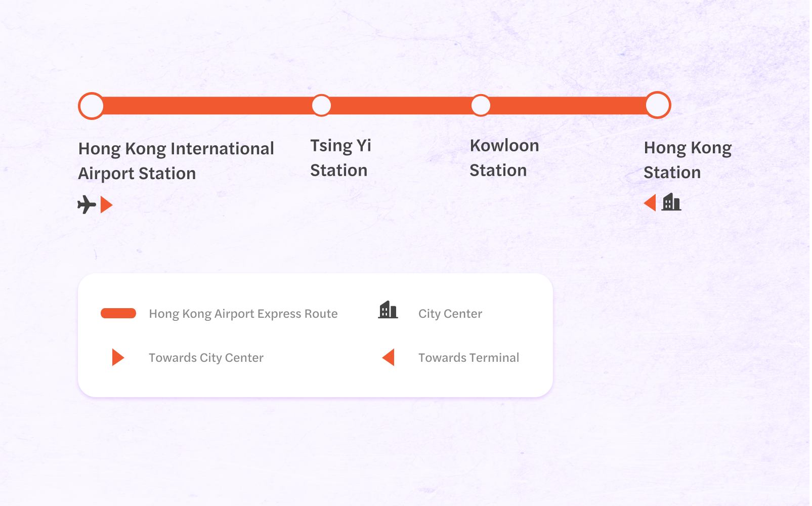Click the Towards City Center legend text

click(x=206, y=358)
